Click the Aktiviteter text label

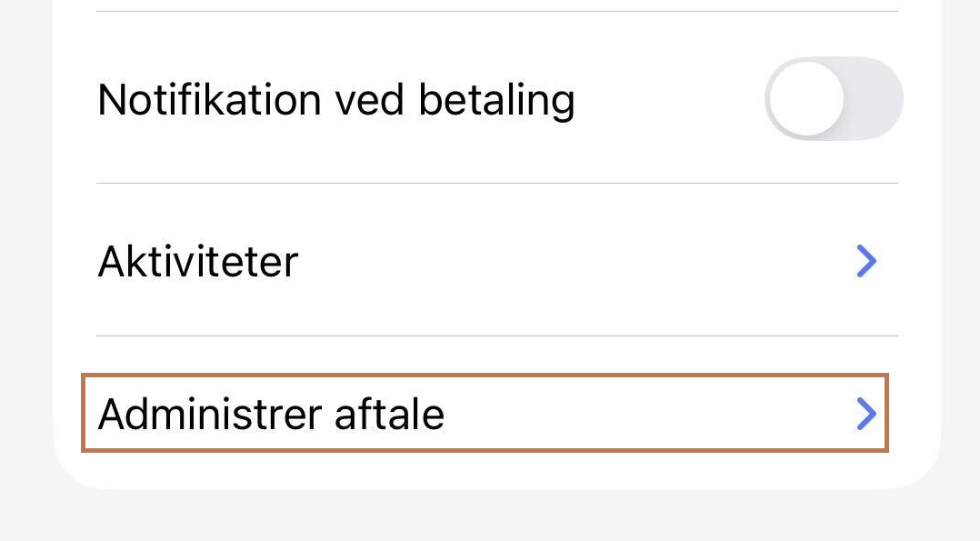pyautogui.click(x=197, y=262)
